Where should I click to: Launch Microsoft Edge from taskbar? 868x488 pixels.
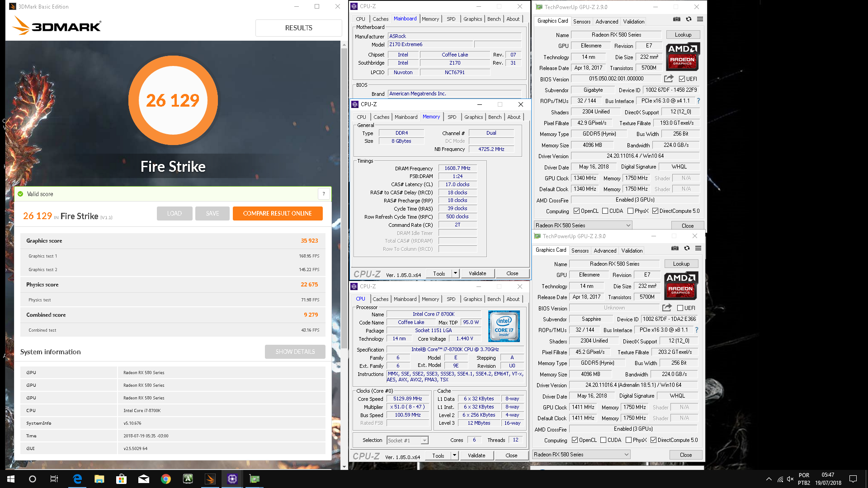77,479
